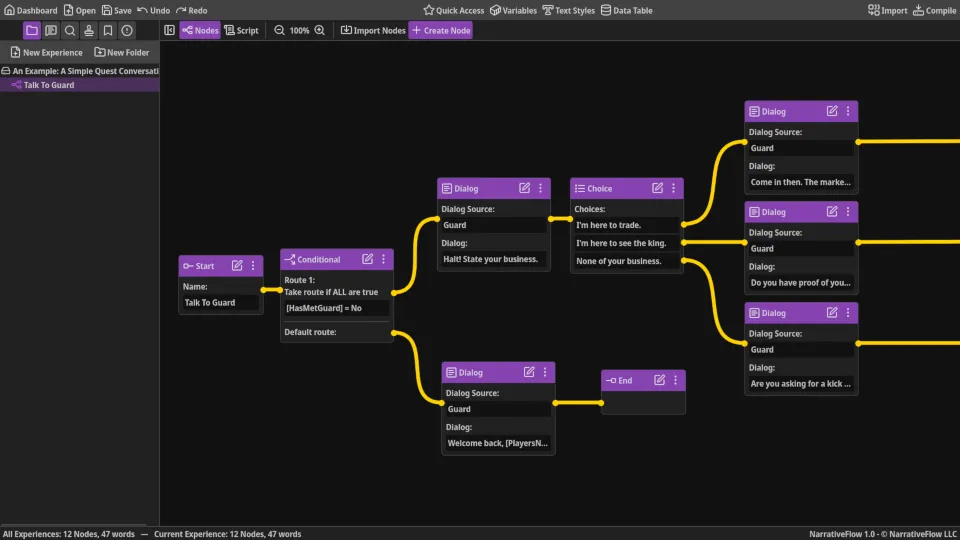Image resolution: width=960 pixels, height=540 pixels.
Task: Click the Open file menu item
Action: click(x=80, y=10)
